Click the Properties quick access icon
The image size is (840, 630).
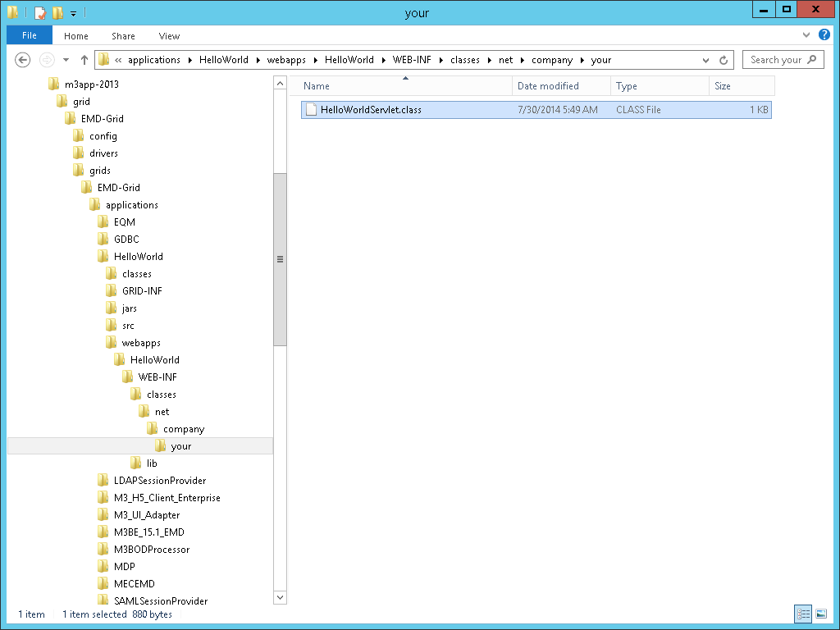(39, 12)
